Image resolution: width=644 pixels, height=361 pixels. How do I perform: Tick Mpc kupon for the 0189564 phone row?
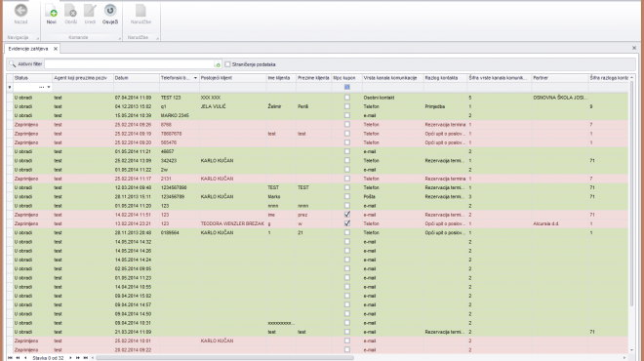tap(347, 232)
